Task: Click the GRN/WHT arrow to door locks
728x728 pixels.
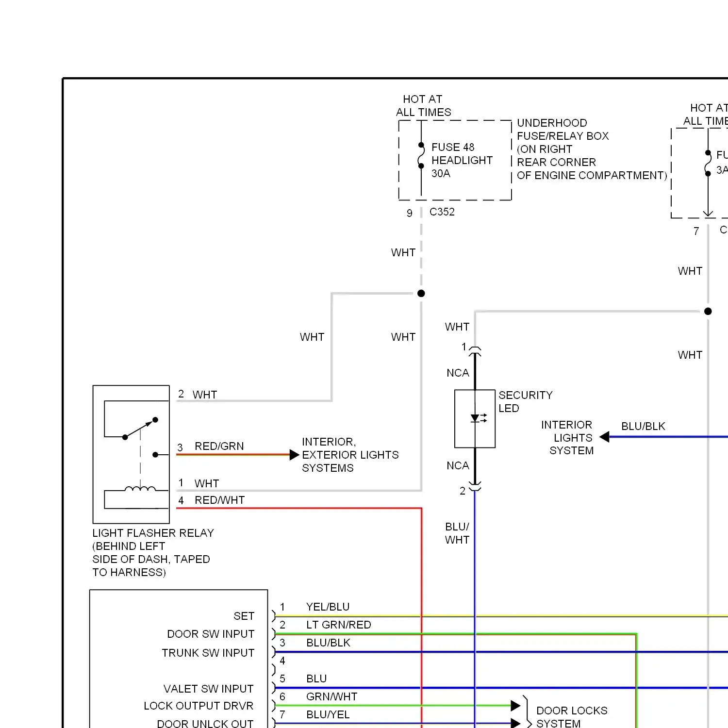Action: (x=515, y=706)
